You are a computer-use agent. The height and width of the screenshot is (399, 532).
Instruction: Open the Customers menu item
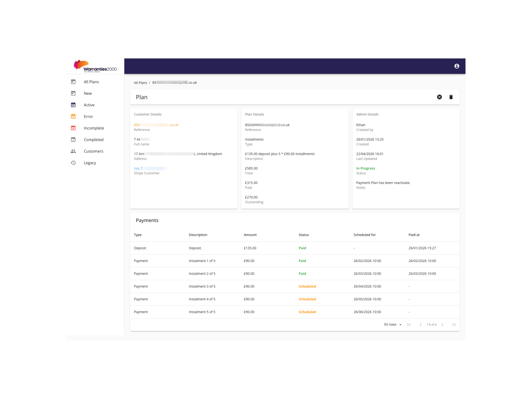[93, 151]
